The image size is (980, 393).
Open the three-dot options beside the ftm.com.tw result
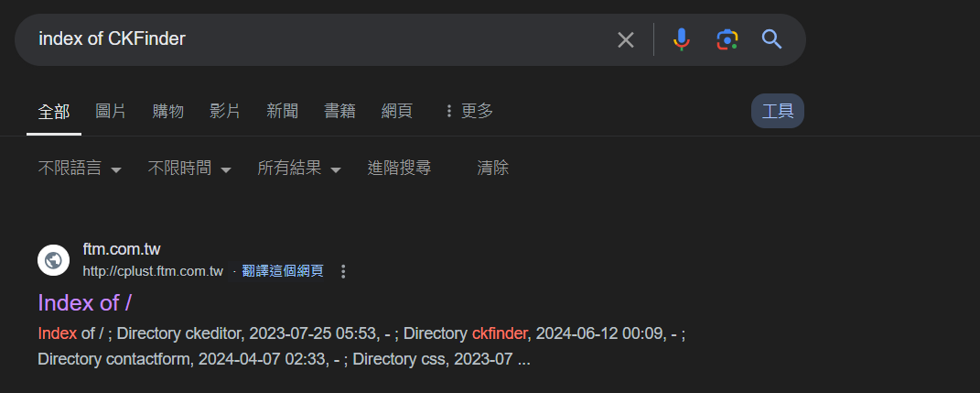click(342, 271)
